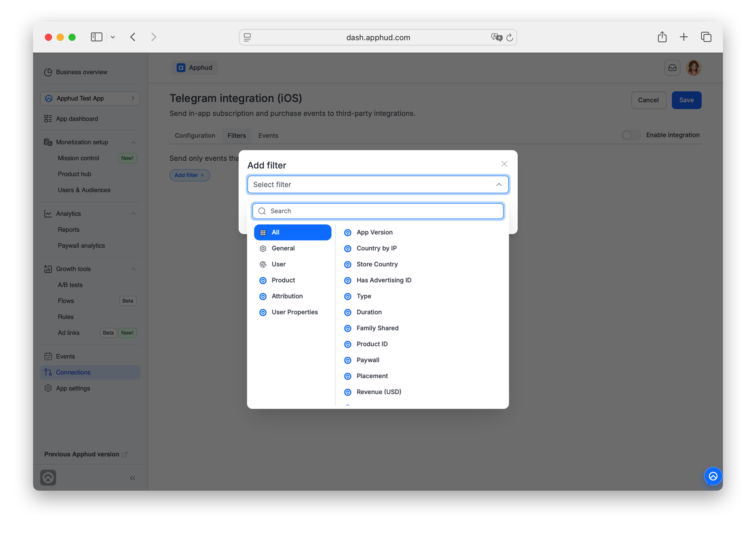Choose the Placement filter option
Image resolution: width=756 pixels, height=535 pixels.
(x=421, y=376)
